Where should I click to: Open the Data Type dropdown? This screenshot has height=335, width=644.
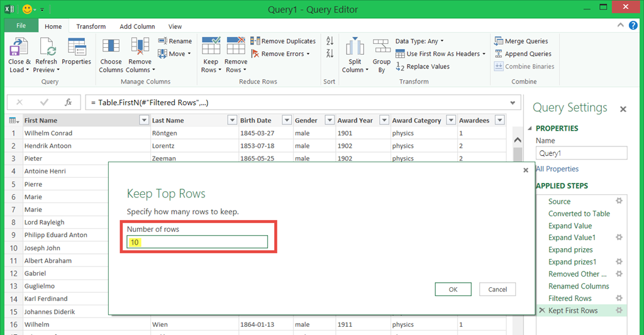(419, 41)
